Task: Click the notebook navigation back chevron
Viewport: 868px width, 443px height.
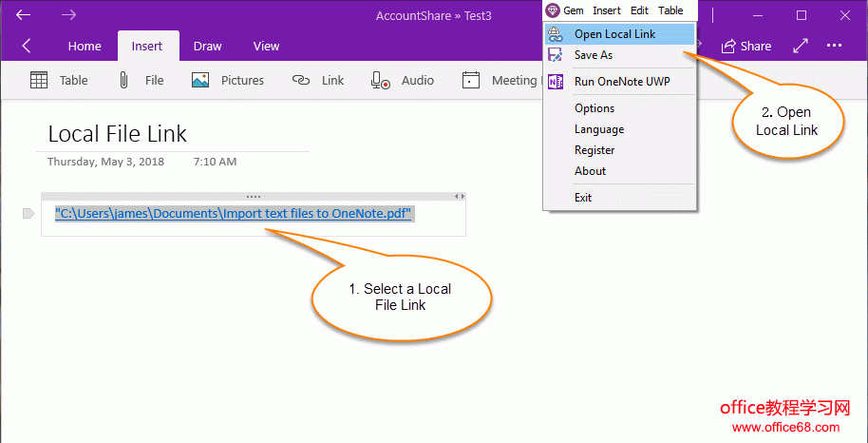Action: tap(26, 46)
